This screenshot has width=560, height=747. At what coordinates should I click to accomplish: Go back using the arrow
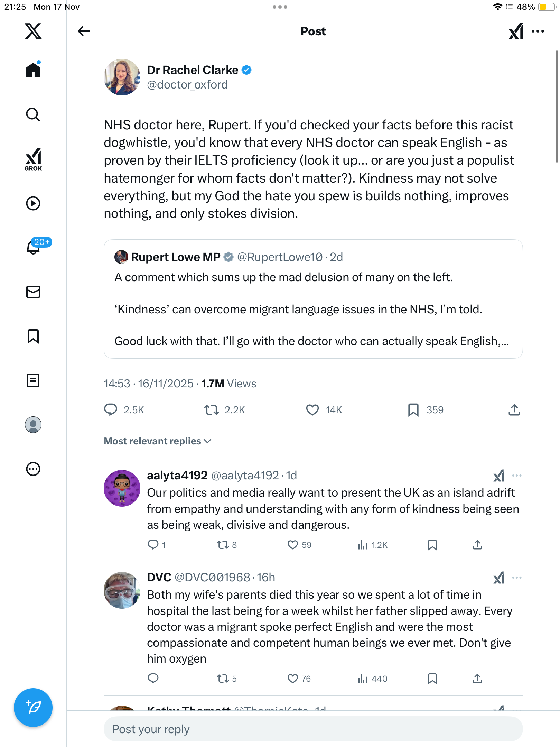(83, 31)
